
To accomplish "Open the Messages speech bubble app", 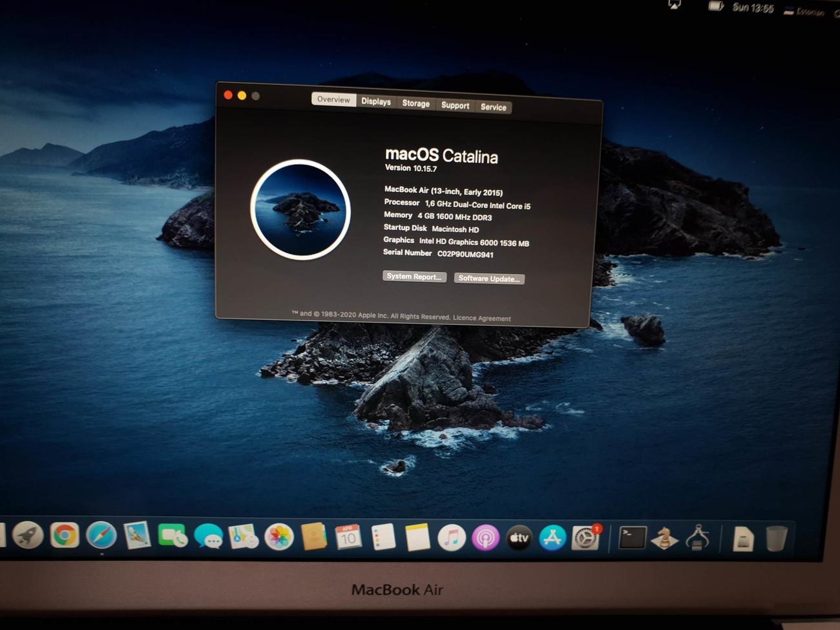I will click(x=208, y=537).
